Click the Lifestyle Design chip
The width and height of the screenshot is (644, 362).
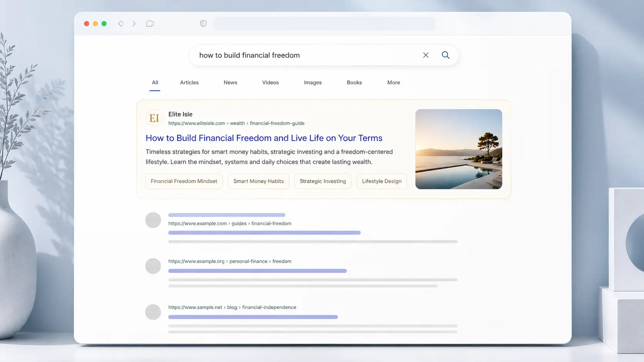[x=382, y=181]
